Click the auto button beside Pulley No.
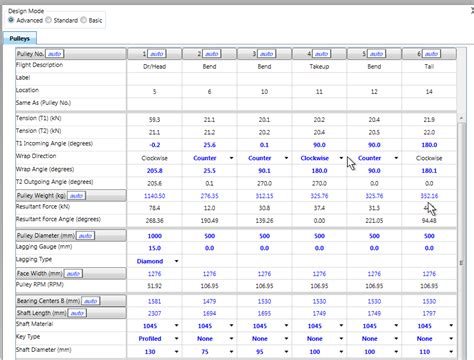Image resolution: width=474 pixels, height=360 pixels. coord(54,54)
